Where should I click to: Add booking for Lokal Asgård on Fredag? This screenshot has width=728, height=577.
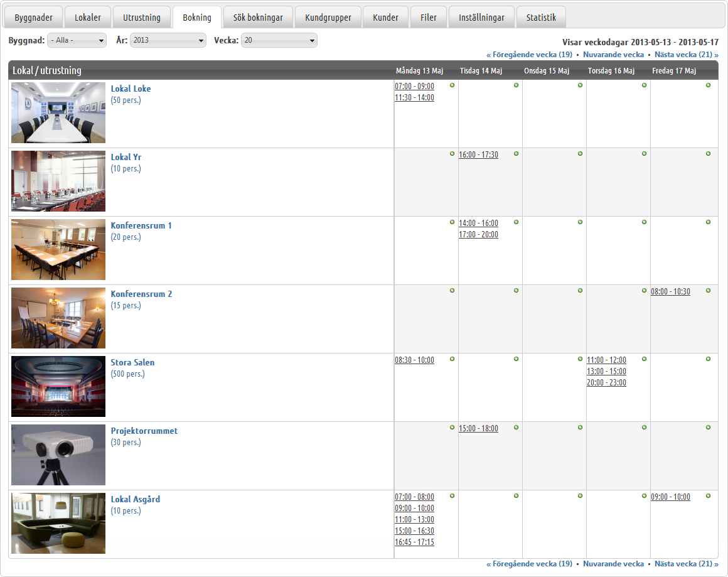[x=709, y=496]
